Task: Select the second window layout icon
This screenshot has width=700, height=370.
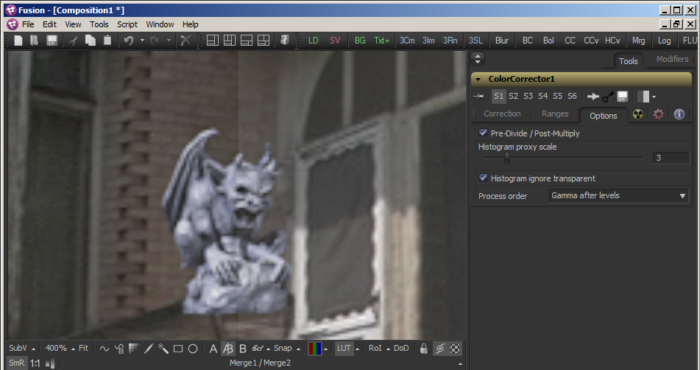Action: pos(229,41)
